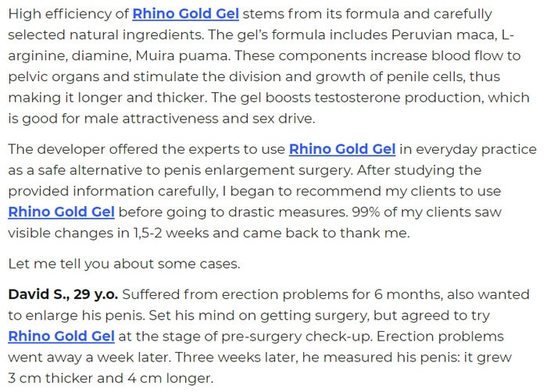Click the phrase 'provided information carefully'
This screenshot has height=392, width=547.
(x=113, y=191)
